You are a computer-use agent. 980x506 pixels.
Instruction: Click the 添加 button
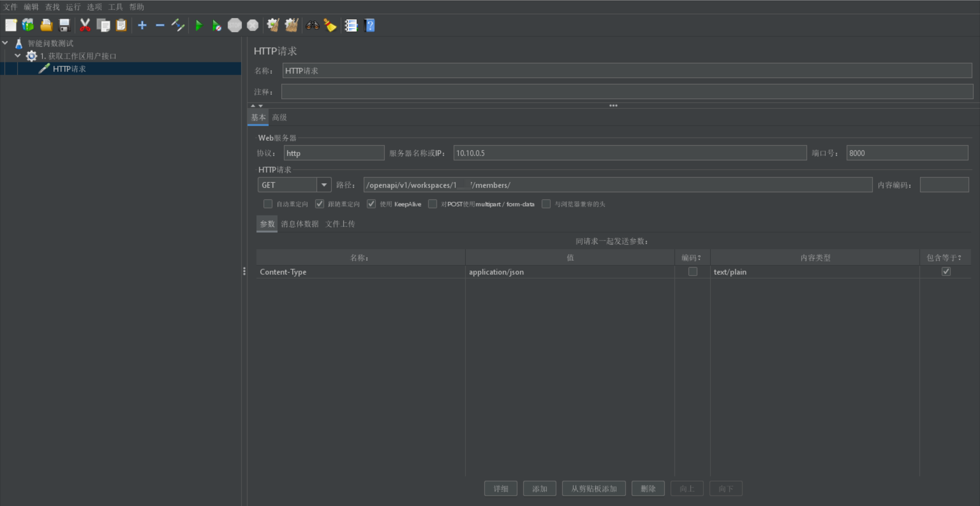click(540, 488)
